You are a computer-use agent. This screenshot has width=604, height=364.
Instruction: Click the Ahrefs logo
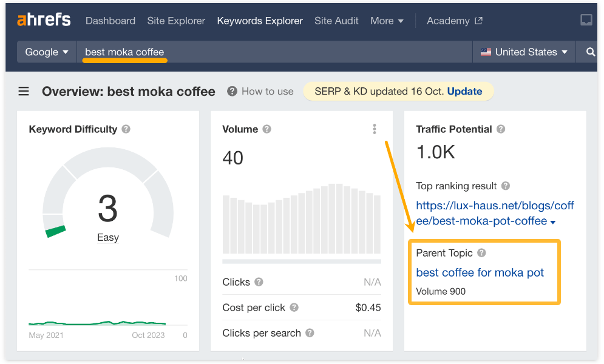(x=44, y=20)
